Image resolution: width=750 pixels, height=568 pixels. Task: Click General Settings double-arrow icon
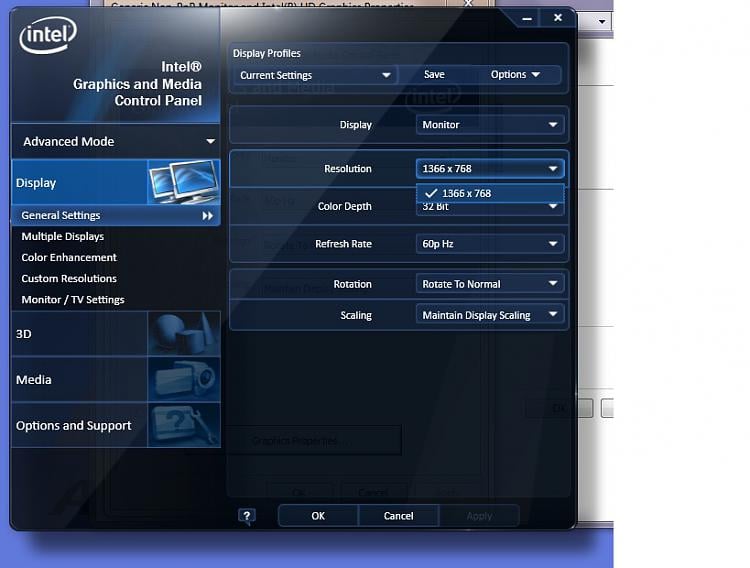208,216
